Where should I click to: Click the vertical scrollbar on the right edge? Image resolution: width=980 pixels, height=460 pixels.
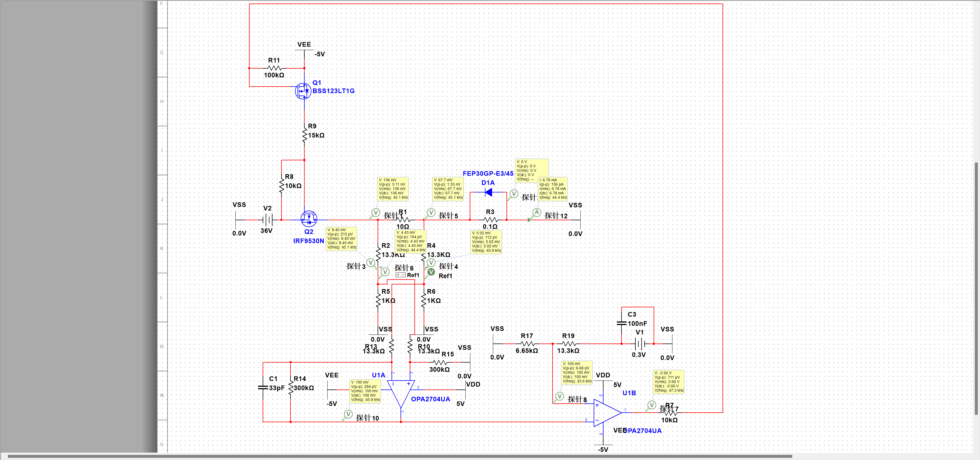976,289
